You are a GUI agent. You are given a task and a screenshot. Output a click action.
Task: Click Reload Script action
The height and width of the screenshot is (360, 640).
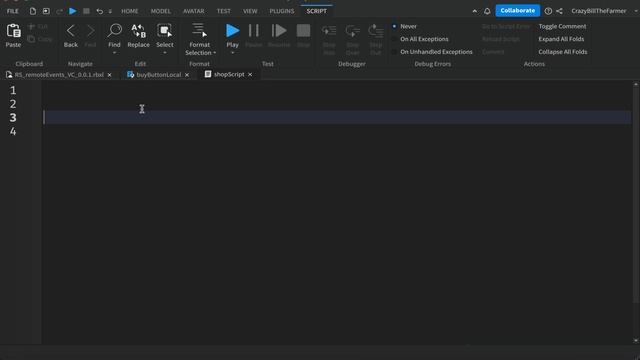coord(501,39)
